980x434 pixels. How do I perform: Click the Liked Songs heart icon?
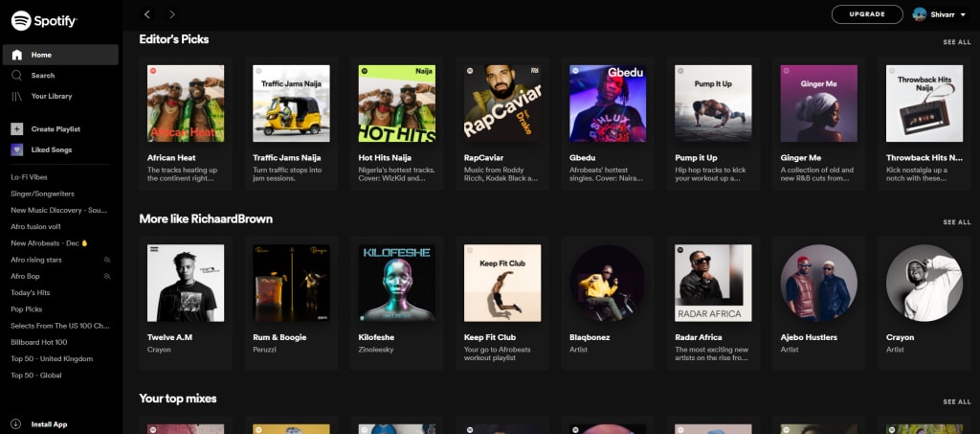tap(17, 149)
